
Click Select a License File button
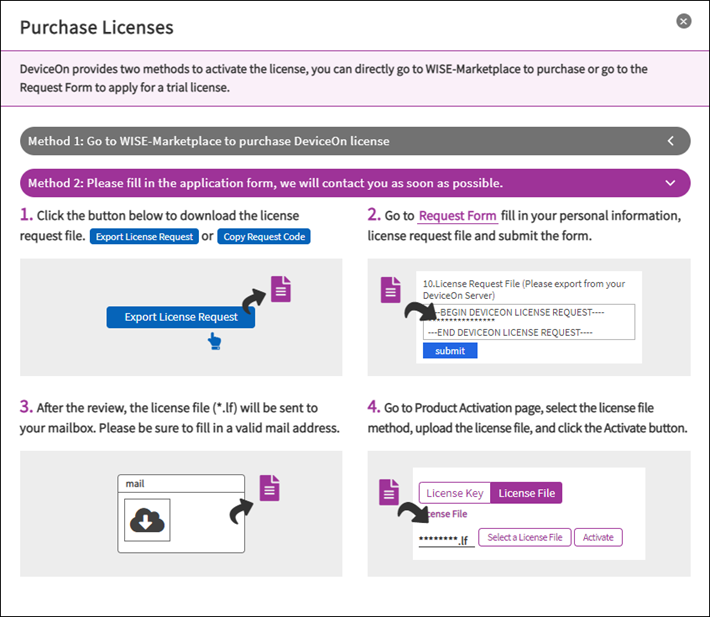pos(526,537)
